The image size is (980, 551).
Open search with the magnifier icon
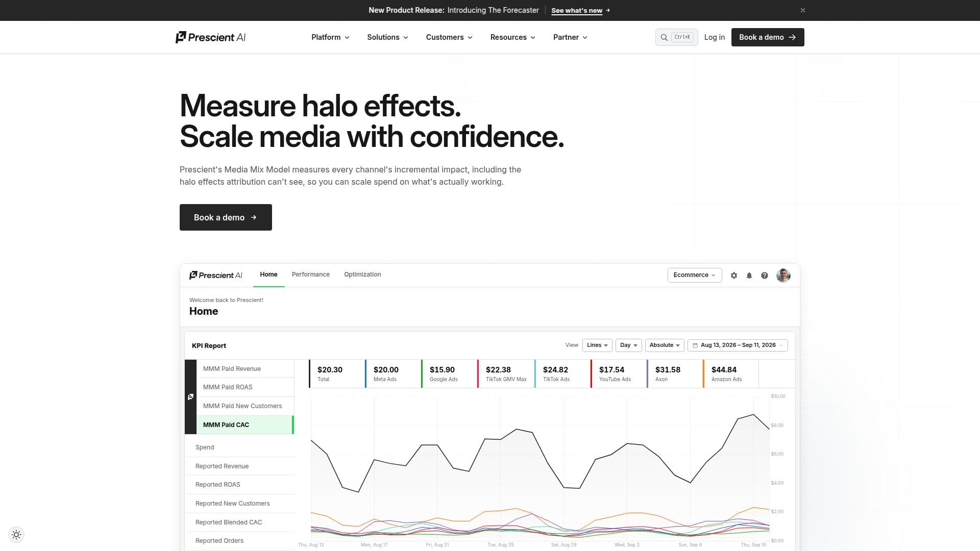pos(664,37)
